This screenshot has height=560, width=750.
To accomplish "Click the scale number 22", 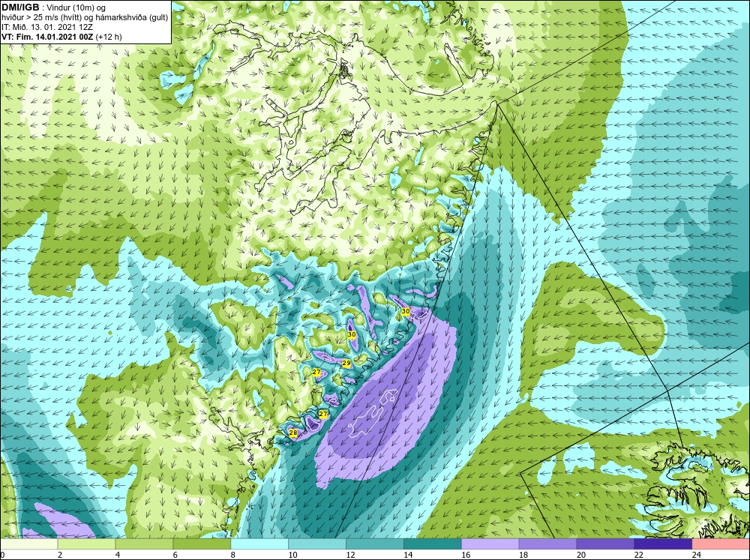I will click(638, 555).
